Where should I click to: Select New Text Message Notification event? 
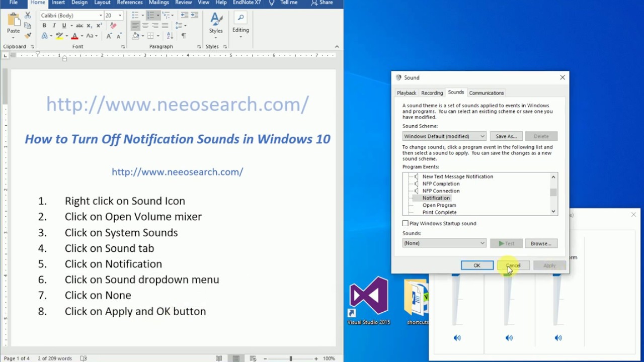tap(458, 176)
